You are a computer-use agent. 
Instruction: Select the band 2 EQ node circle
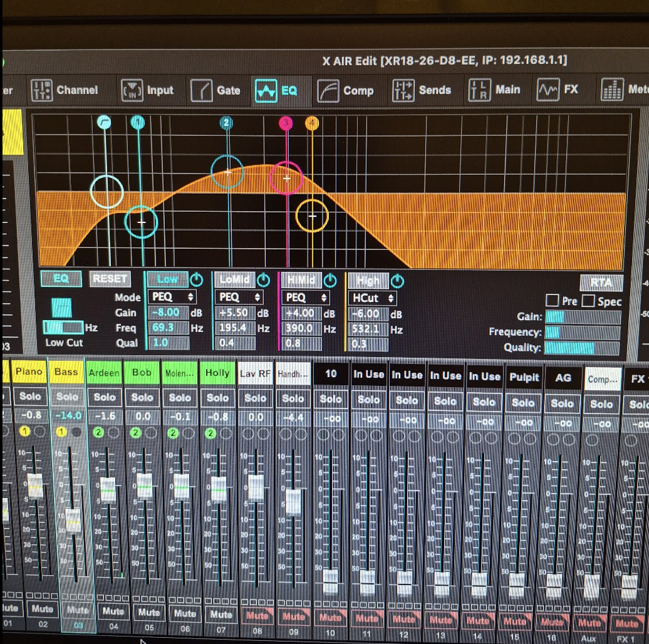click(x=227, y=172)
